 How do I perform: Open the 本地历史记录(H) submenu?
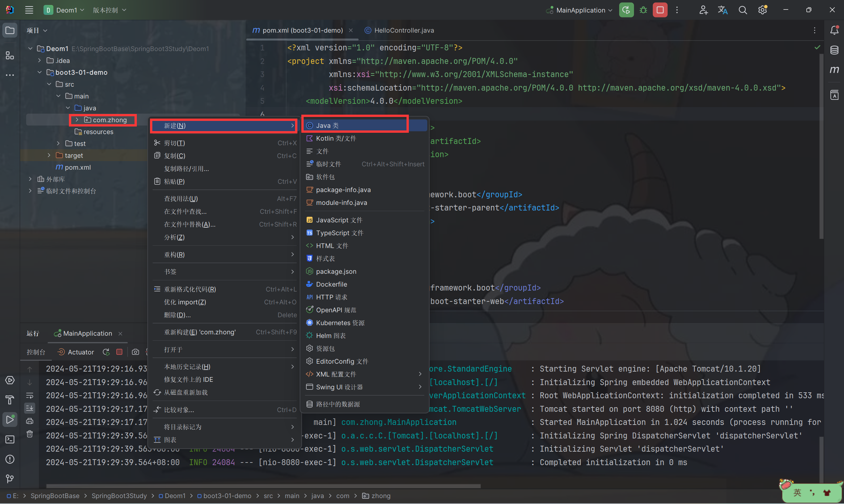point(225,367)
